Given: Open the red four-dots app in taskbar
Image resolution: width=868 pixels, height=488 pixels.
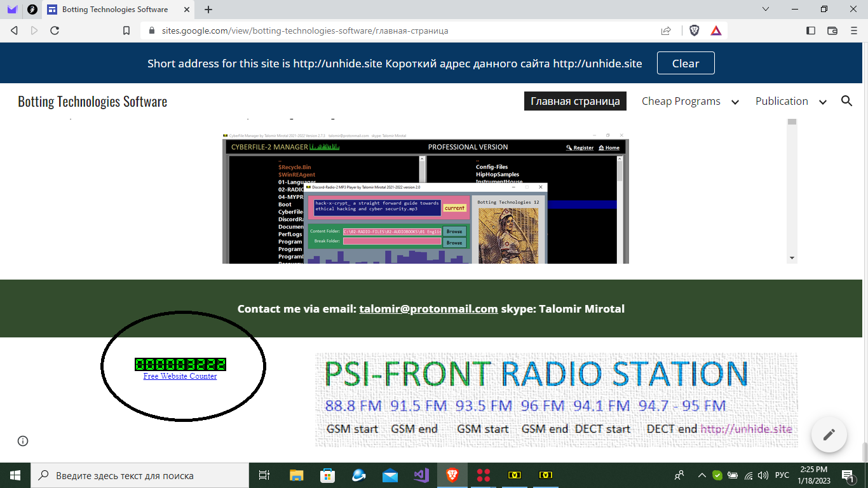Looking at the screenshot, I should click(484, 475).
